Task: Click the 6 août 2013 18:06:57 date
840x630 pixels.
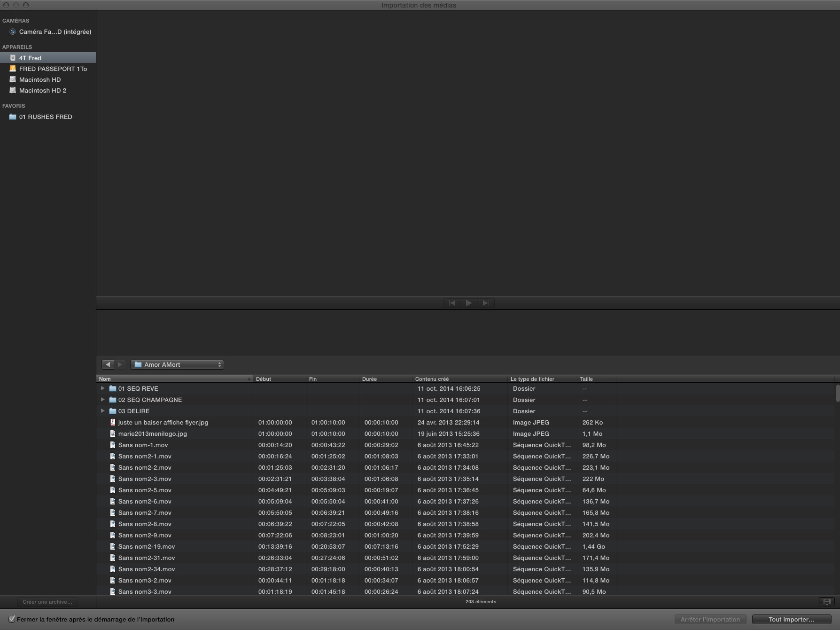Action: coord(448,580)
